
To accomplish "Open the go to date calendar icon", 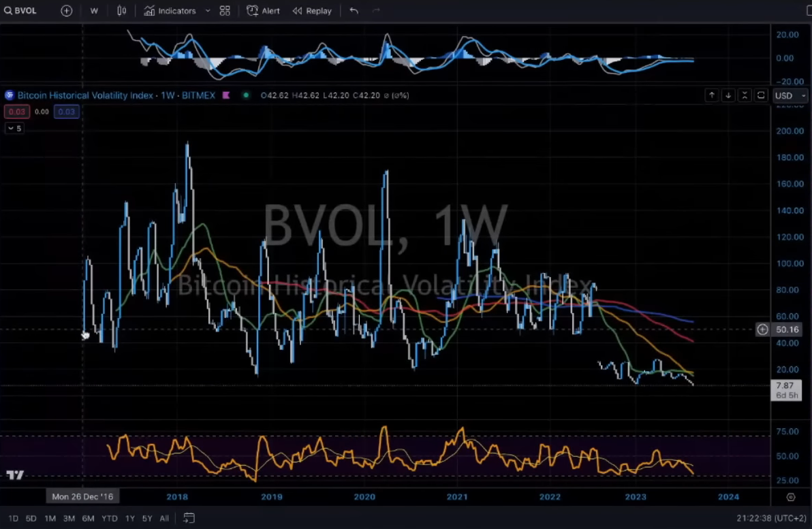I will pos(189,518).
